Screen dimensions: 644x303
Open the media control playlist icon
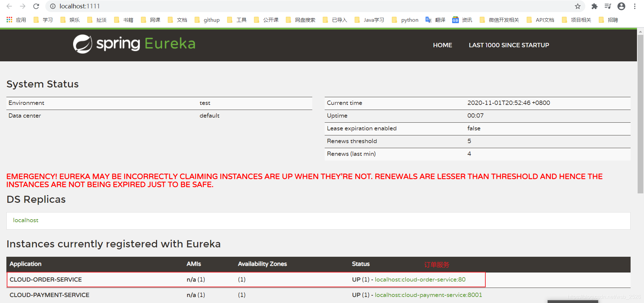click(608, 6)
